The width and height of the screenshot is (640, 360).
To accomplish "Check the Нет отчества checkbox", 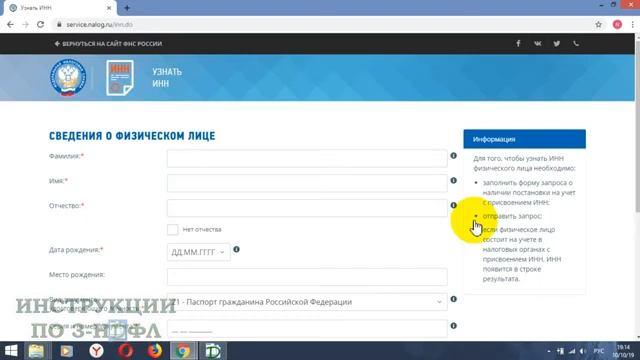I will pos(173,229).
